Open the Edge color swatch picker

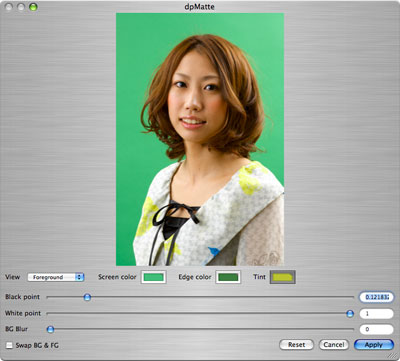point(228,277)
